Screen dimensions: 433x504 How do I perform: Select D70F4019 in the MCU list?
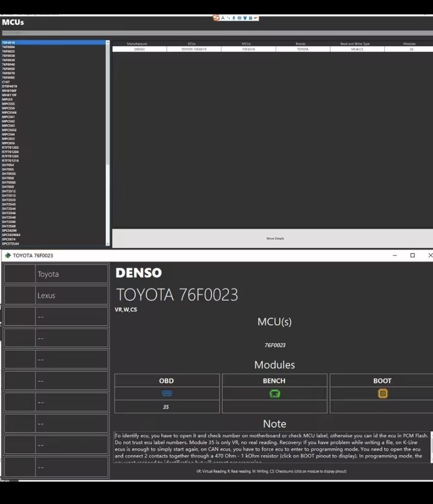click(10, 86)
